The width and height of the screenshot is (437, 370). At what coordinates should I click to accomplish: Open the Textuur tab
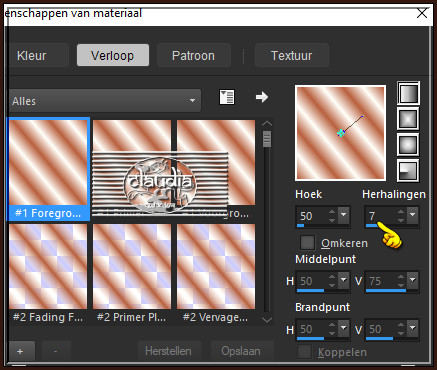click(292, 55)
